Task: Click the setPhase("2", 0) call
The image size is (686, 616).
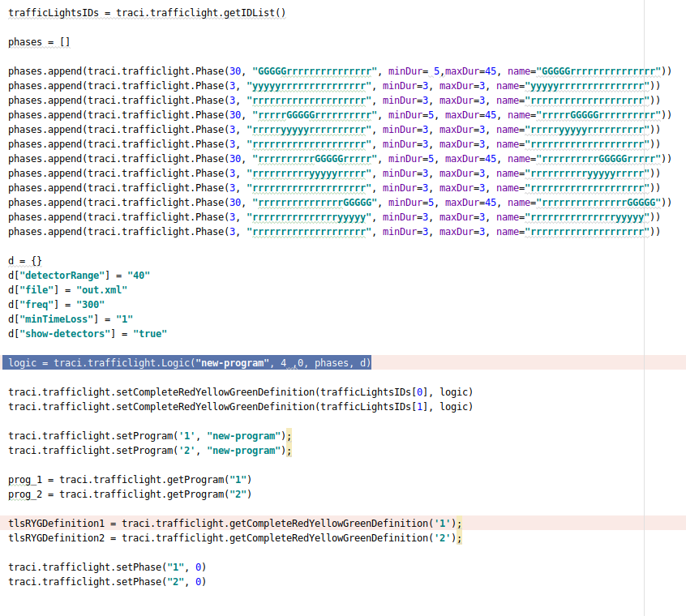Action: 107,582
